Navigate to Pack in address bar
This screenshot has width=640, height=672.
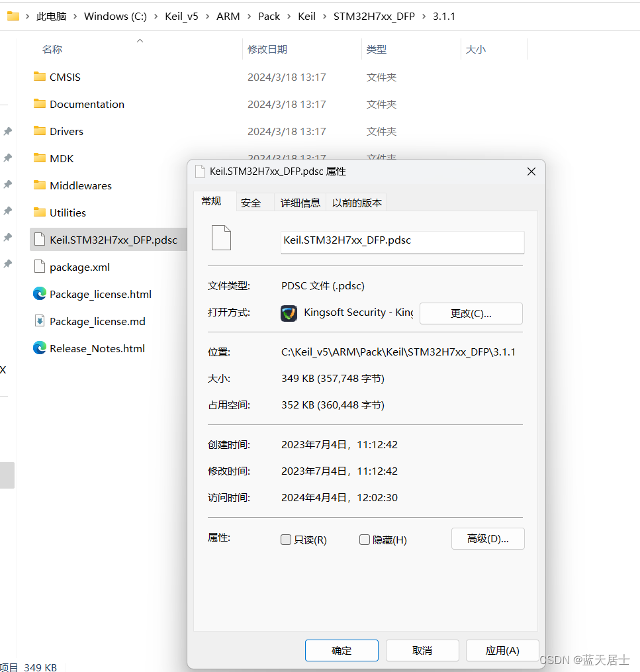[269, 17]
